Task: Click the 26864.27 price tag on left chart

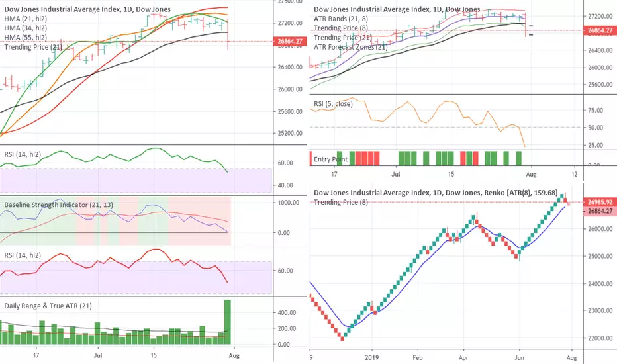Action: (289, 41)
